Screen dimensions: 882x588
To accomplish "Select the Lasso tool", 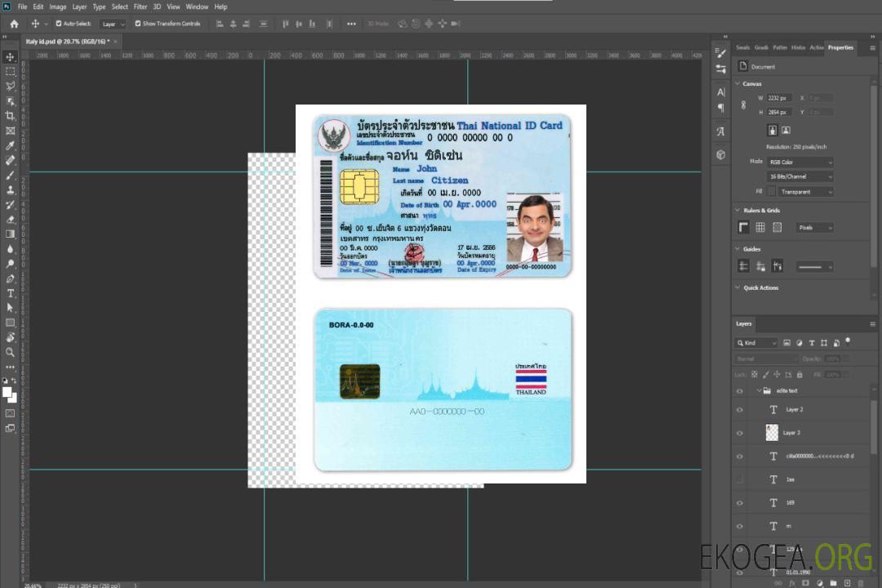I will (x=10, y=86).
